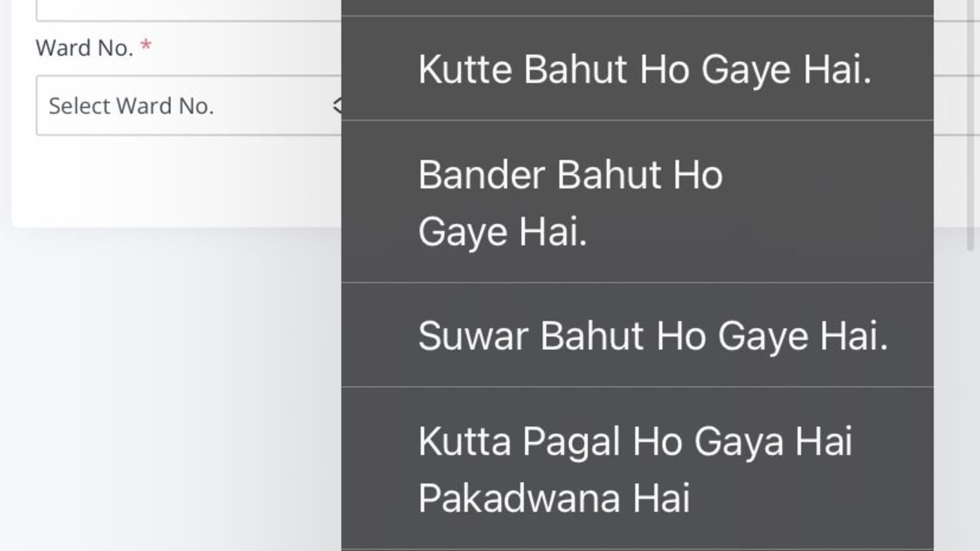This screenshot has height=551, width=980.
Task: Open the 'Select Ward No.' dropdown
Action: (x=184, y=105)
